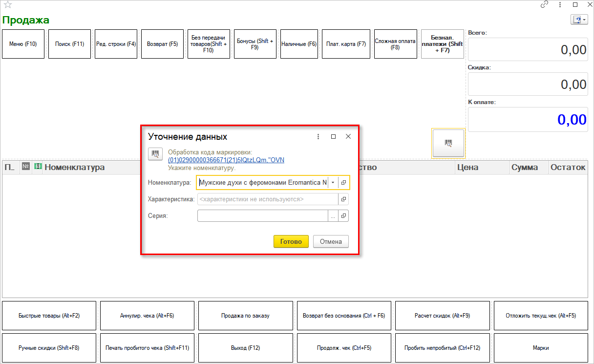Open Ручные скидки (Shift+F8)
Viewport: 594px width, 364px height.
(49, 348)
